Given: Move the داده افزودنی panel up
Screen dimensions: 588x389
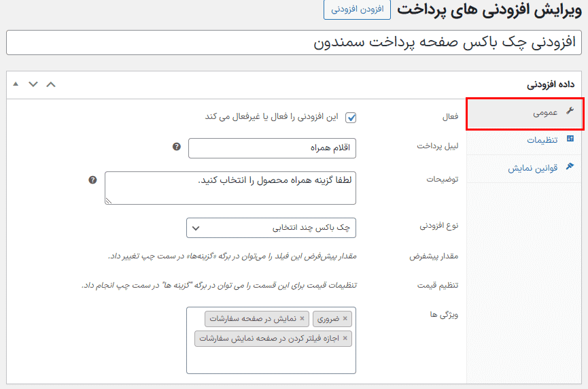Looking at the screenshot, I should (50, 84).
